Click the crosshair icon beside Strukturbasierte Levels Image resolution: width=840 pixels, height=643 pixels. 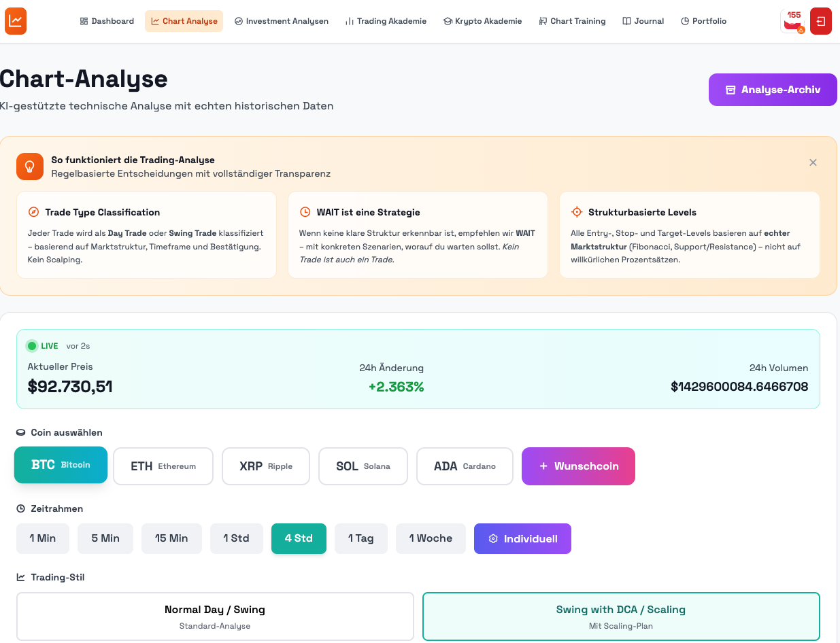coord(577,212)
